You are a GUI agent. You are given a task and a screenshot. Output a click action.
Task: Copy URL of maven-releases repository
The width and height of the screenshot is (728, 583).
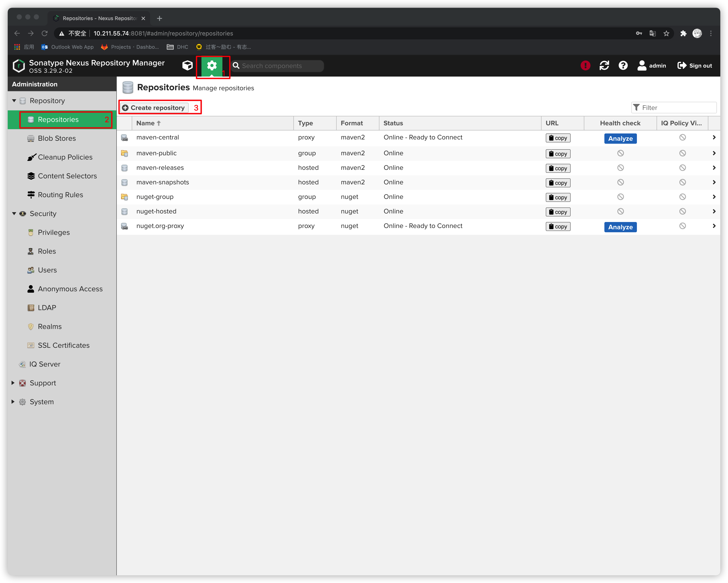(558, 168)
